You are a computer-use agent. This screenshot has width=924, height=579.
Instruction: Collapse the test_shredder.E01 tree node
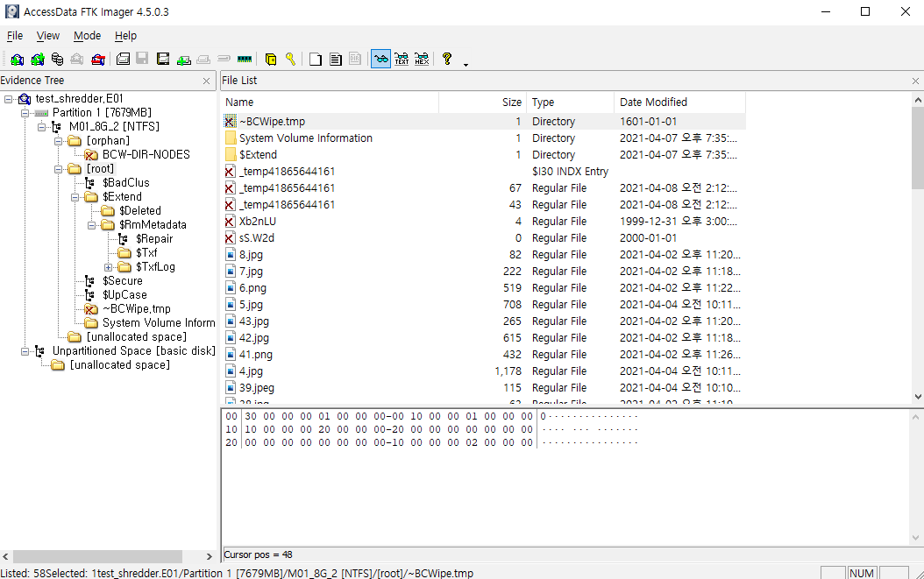[x=8, y=99]
